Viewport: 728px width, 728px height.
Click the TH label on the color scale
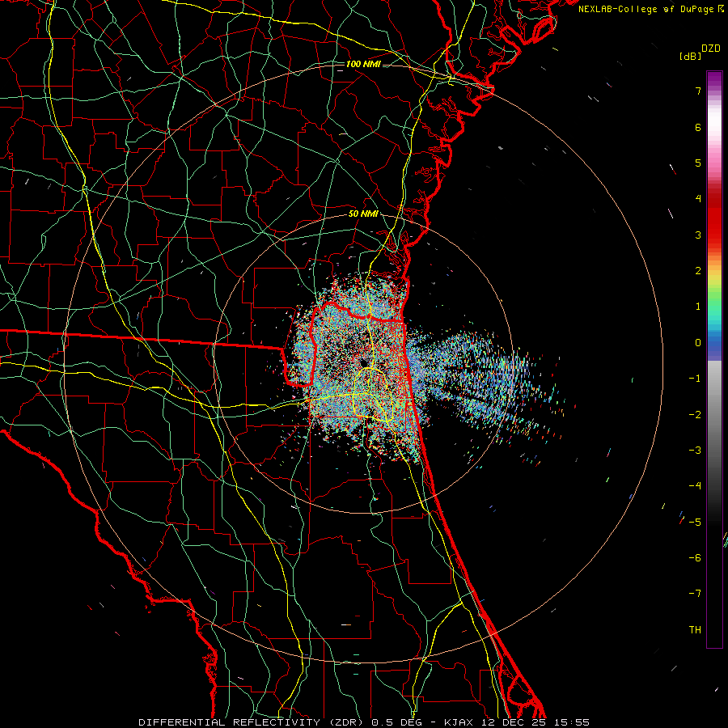[695, 630]
